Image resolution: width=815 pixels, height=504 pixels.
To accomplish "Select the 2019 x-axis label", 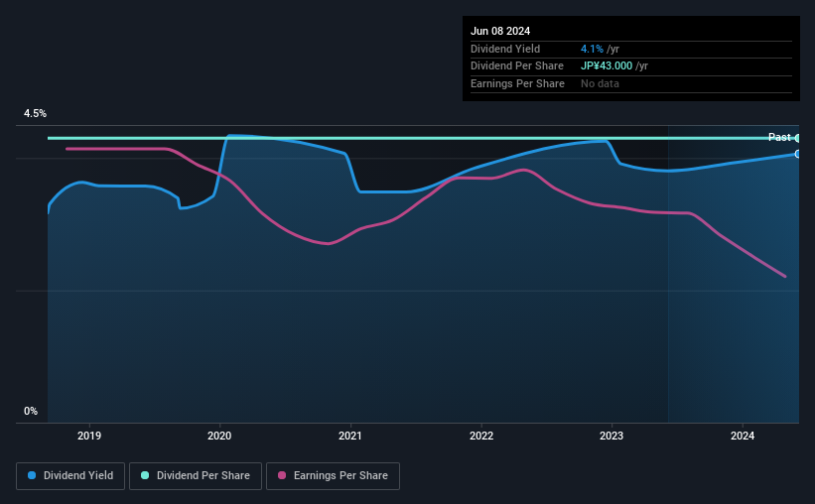I will pos(89,436).
